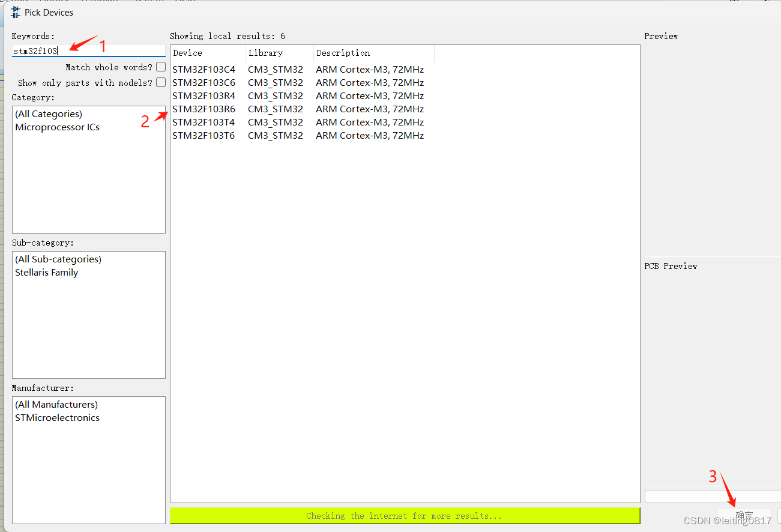Click CM3_STM32 library cell for STM32F103R4

[276, 95]
